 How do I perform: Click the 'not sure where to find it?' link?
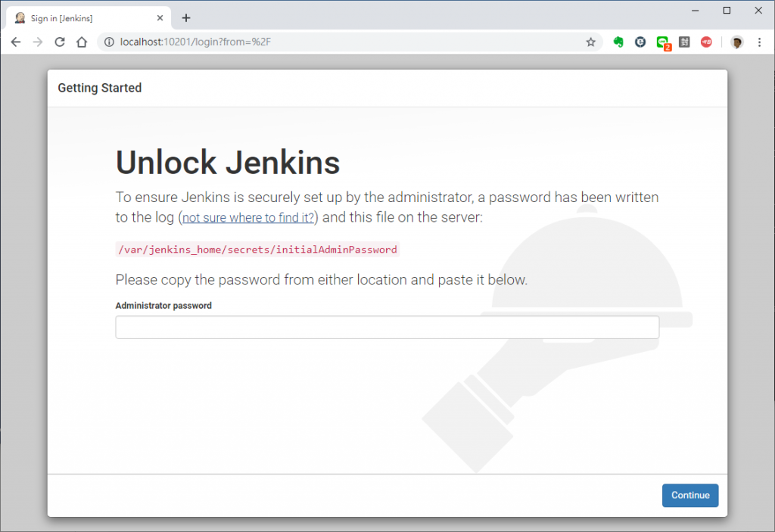point(248,217)
